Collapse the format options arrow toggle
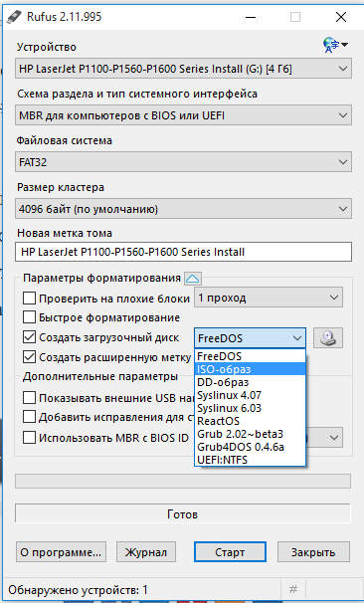 [x=193, y=278]
